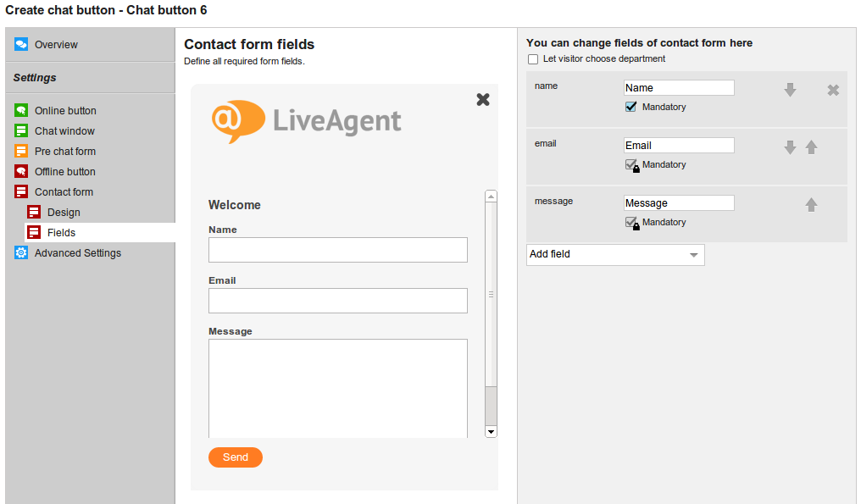Go to Pre chat form settings
This screenshot has width=861, height=504.
(x=64, y=152)
